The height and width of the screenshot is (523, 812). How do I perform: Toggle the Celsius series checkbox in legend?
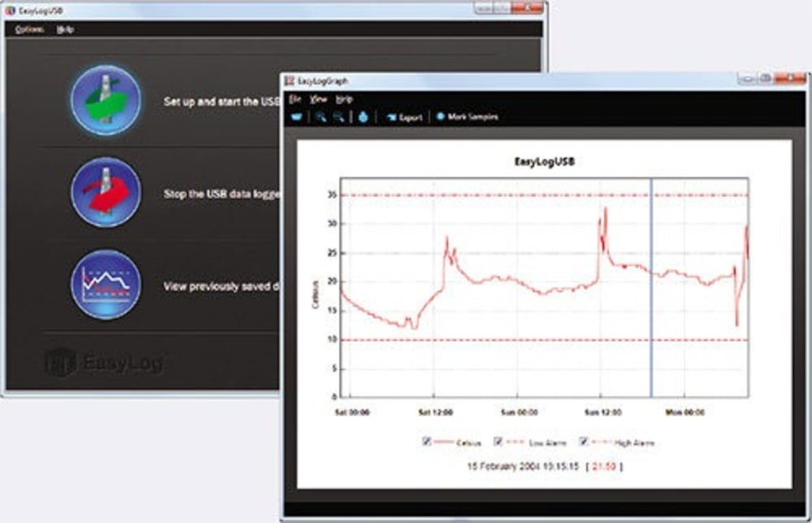coord(426,441)
